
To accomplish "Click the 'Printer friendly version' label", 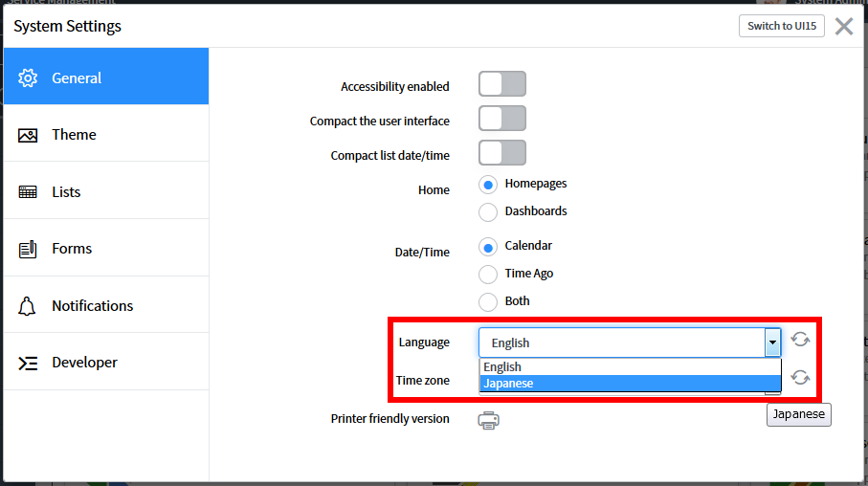I will [x=389, y=419].
